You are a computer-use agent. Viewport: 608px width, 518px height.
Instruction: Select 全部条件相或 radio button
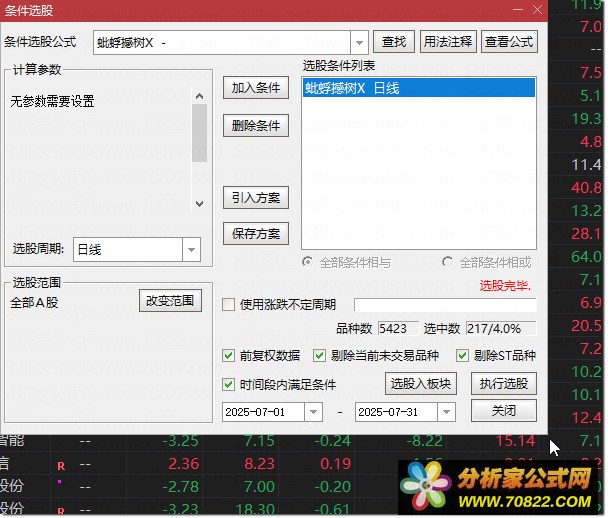click(447, 262)
